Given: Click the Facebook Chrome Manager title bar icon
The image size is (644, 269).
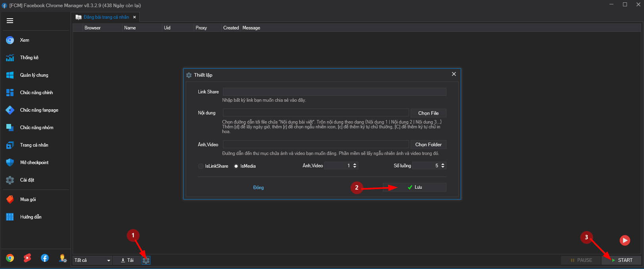Looking at the screenshot, I should [x=4, y=6].
